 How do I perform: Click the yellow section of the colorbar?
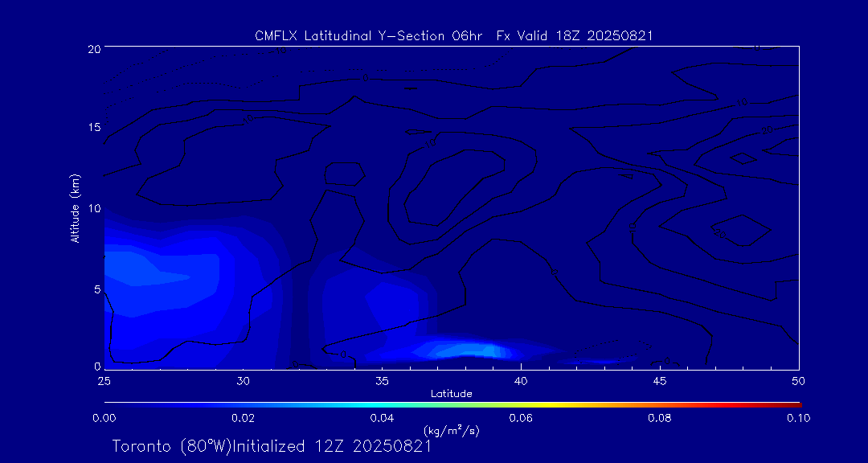[x=555, y=403]
